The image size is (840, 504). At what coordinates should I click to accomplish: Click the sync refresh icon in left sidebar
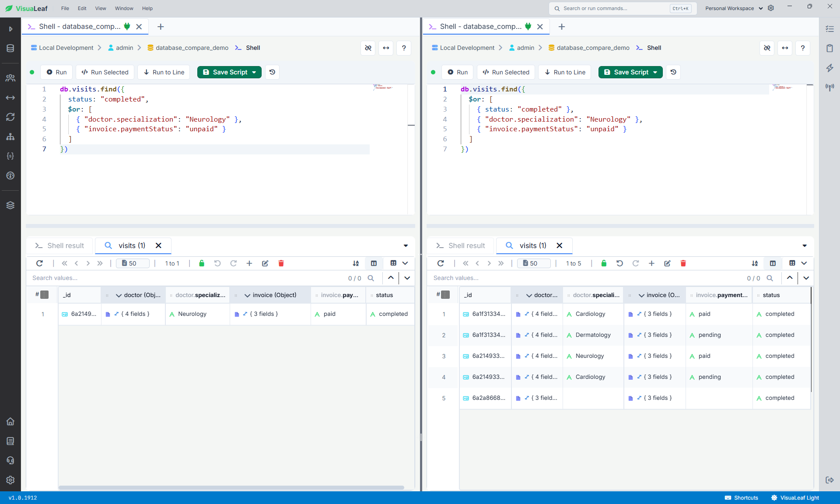pos(10,117)
